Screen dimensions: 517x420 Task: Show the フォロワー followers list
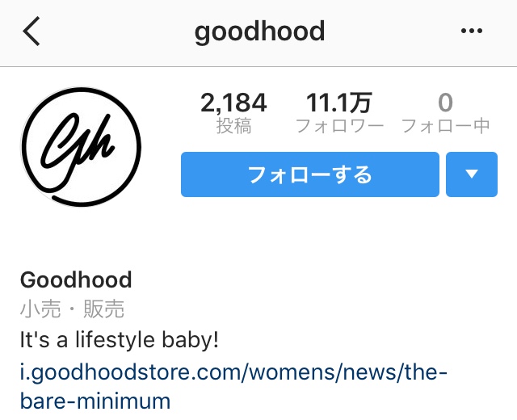coord(339,126)
